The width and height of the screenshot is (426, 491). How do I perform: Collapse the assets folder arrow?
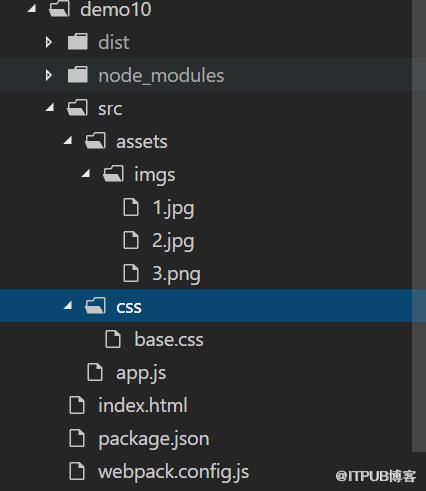pyautogui.click(x=68, y=140)
